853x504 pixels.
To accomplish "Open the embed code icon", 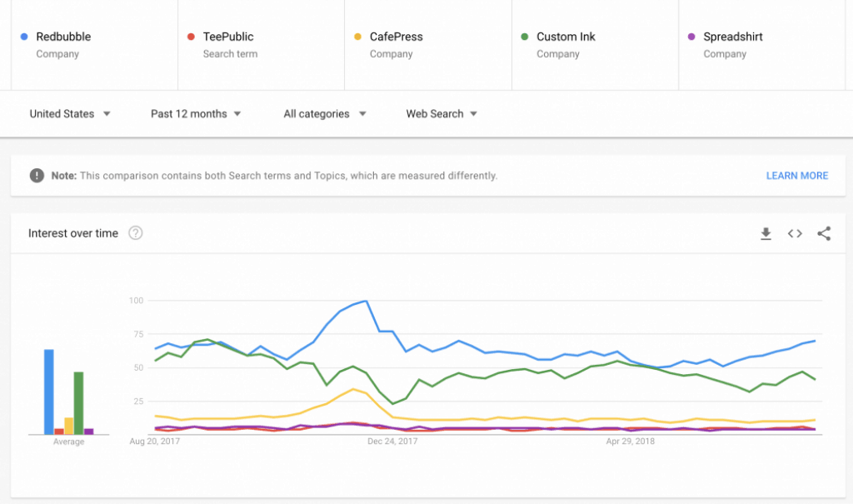I will click(795, 233).
